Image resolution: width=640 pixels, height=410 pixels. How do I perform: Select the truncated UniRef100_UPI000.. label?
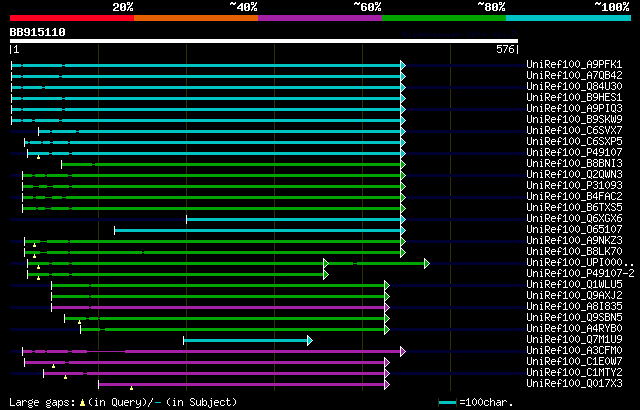(580, 263)
